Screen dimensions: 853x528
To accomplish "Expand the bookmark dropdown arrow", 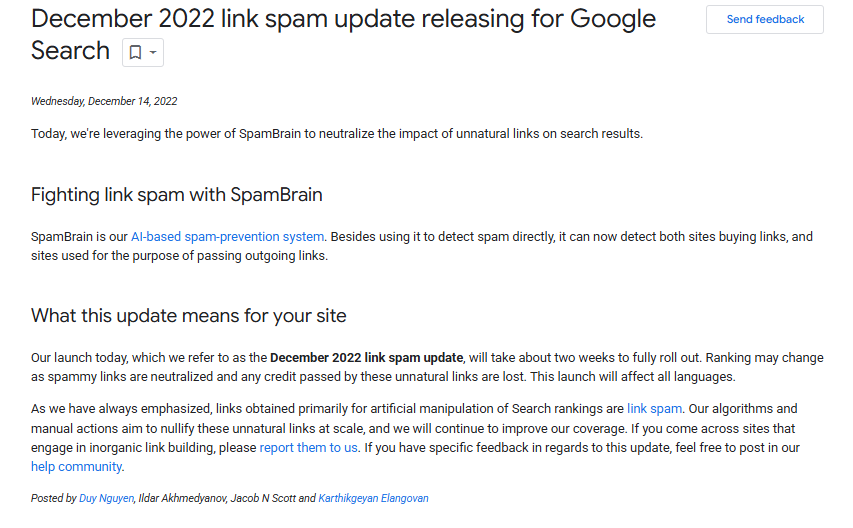I will [x=153, y=52].
